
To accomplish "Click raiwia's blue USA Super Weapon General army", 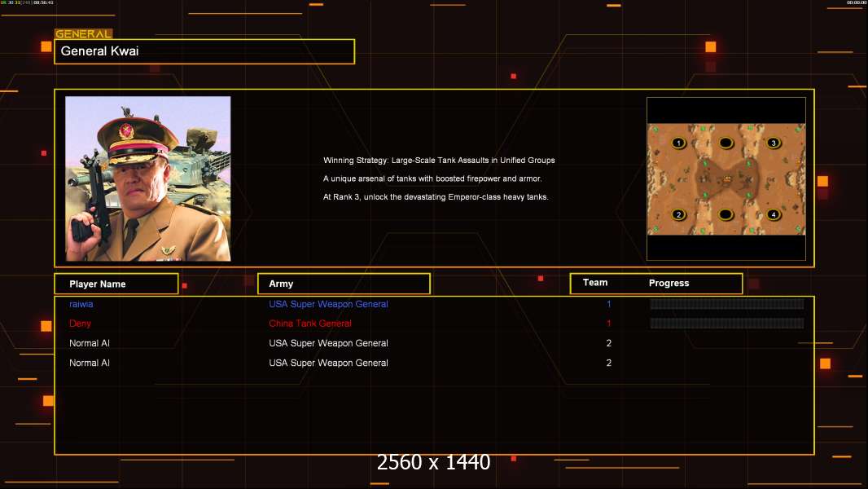I will 328,304.
